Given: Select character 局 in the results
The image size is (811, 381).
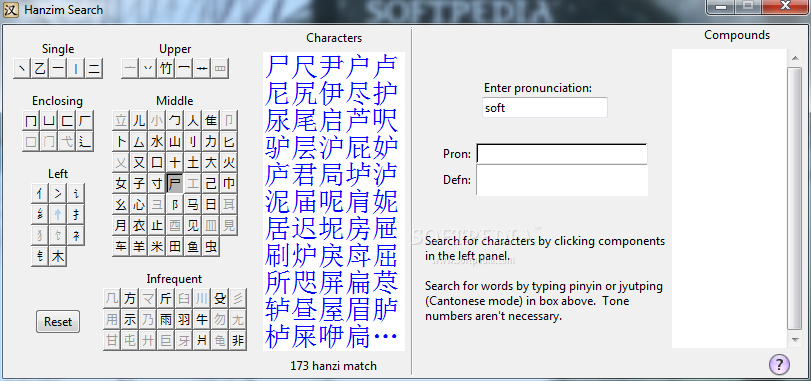Looking at the screenshot, I should (331, 175).
